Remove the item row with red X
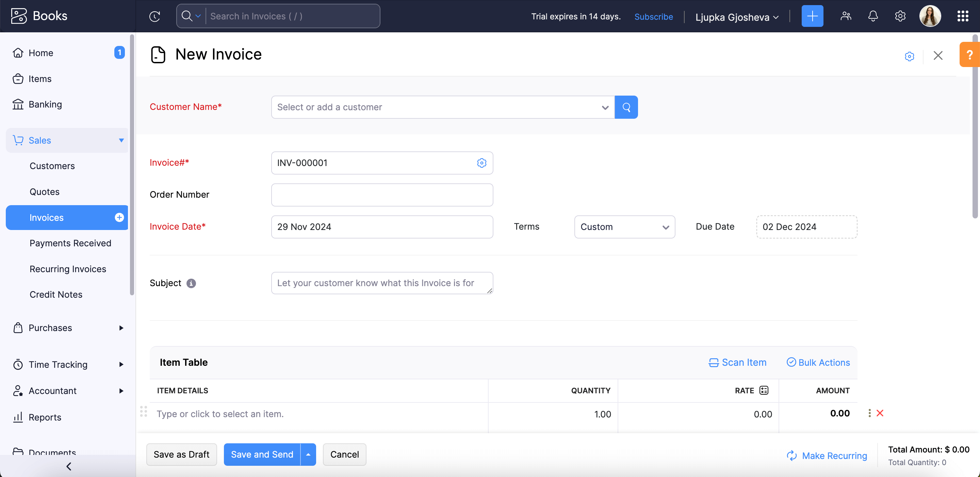 (880, 413)
